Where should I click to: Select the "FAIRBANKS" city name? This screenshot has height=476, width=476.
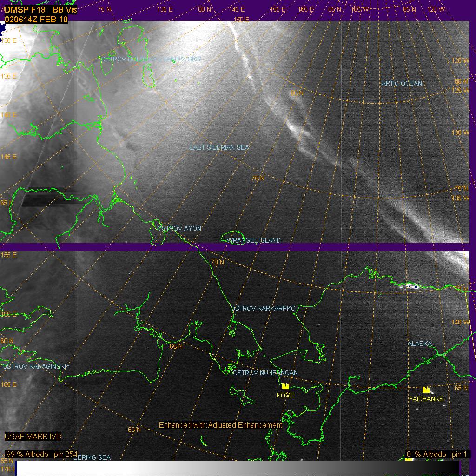point(426,399)
